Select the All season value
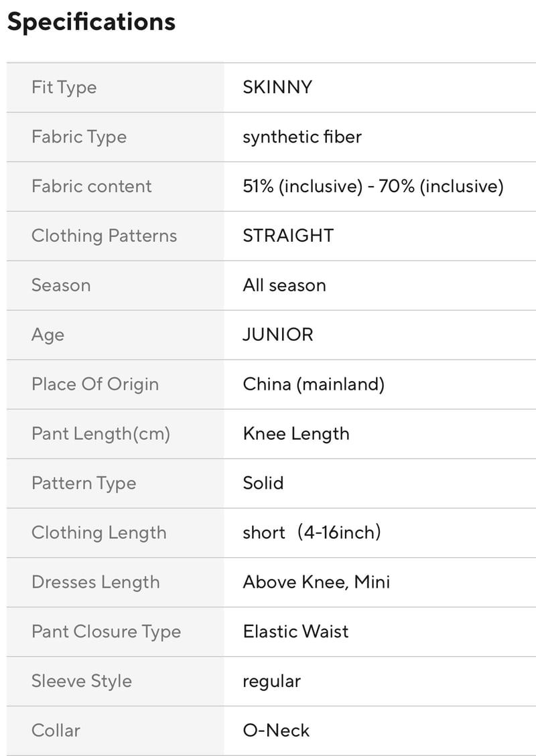536x756 pixels. (x=284, y=285)
